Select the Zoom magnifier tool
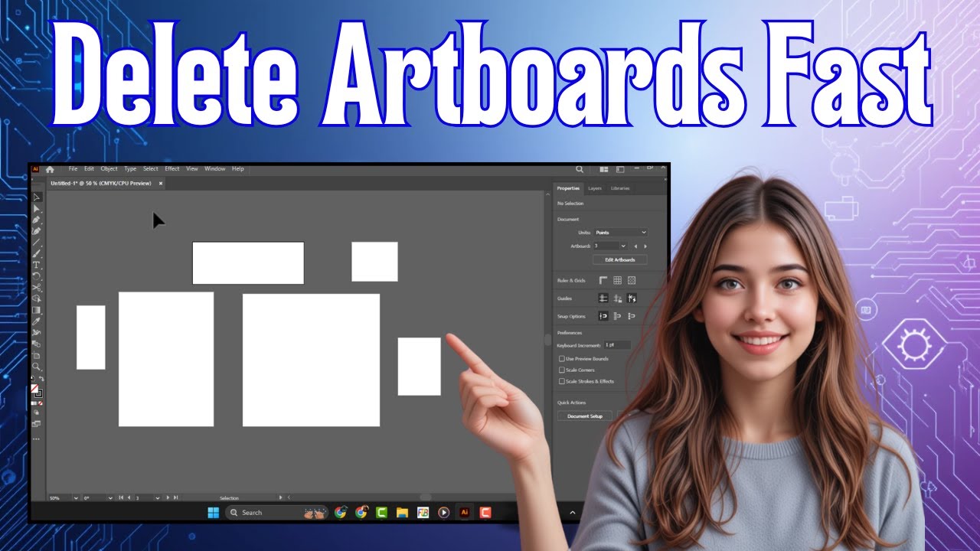Screen dimensions: 980x551 coord(36,367)
